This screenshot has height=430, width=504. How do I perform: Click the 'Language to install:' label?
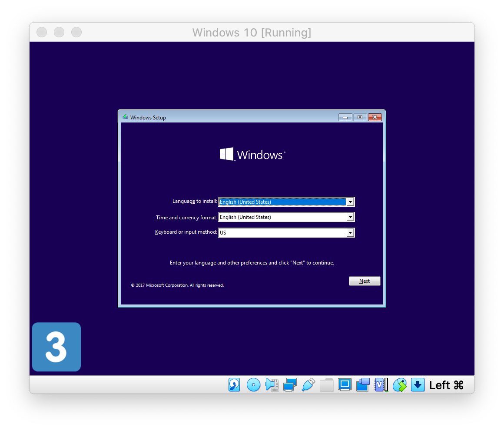coord(195,201)
